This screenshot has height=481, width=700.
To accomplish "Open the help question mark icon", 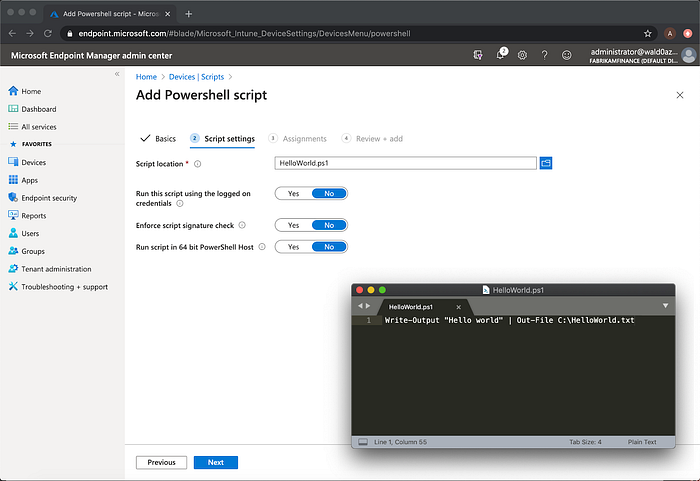I will click(x=544, y=55).
